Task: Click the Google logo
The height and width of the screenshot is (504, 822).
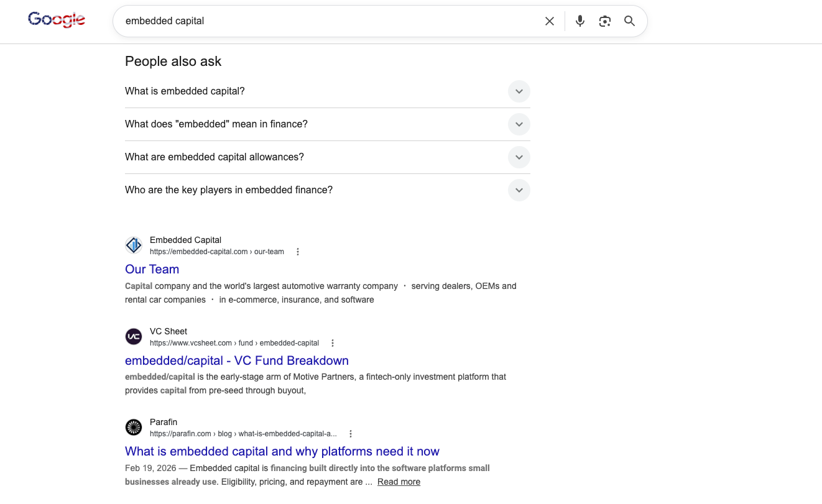Action: (x=57, y=20)
